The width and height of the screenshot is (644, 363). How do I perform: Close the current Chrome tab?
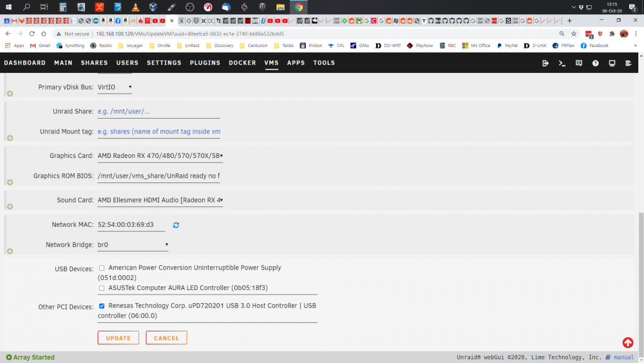point(172,21)
